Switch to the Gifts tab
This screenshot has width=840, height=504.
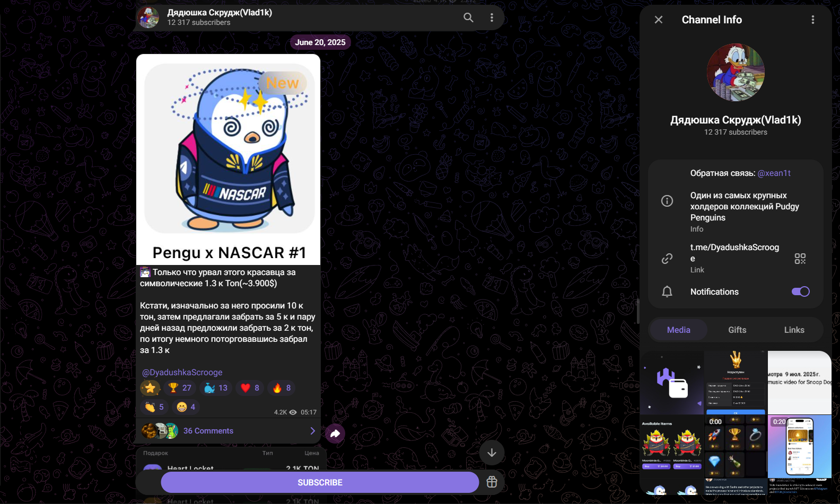coord(737,330)
